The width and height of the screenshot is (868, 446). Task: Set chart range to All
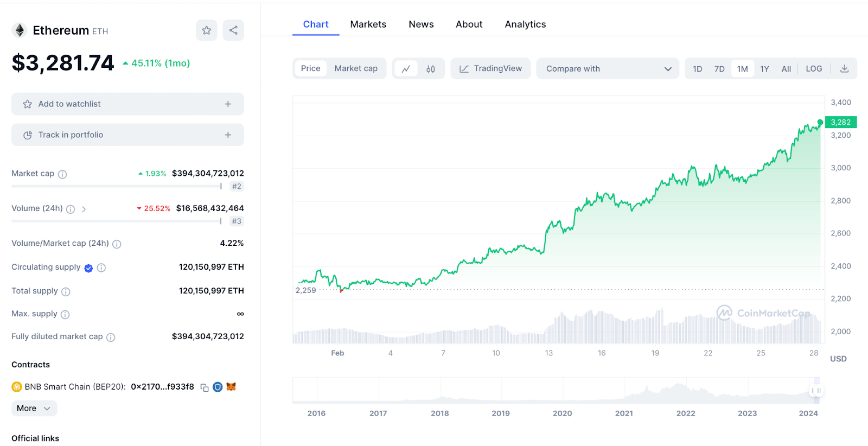(786, 69)
